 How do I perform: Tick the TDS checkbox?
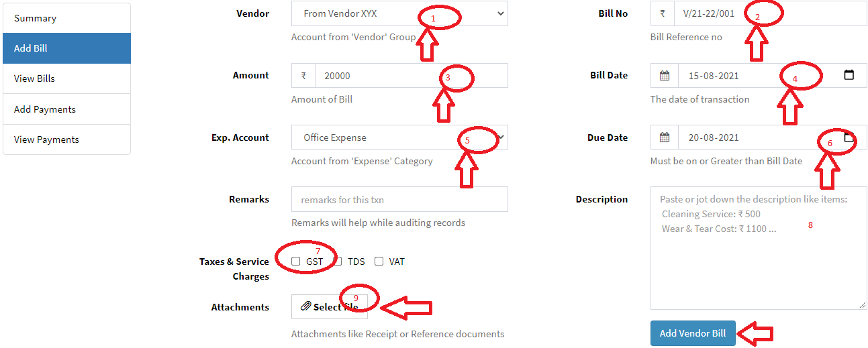pos(338,262)
